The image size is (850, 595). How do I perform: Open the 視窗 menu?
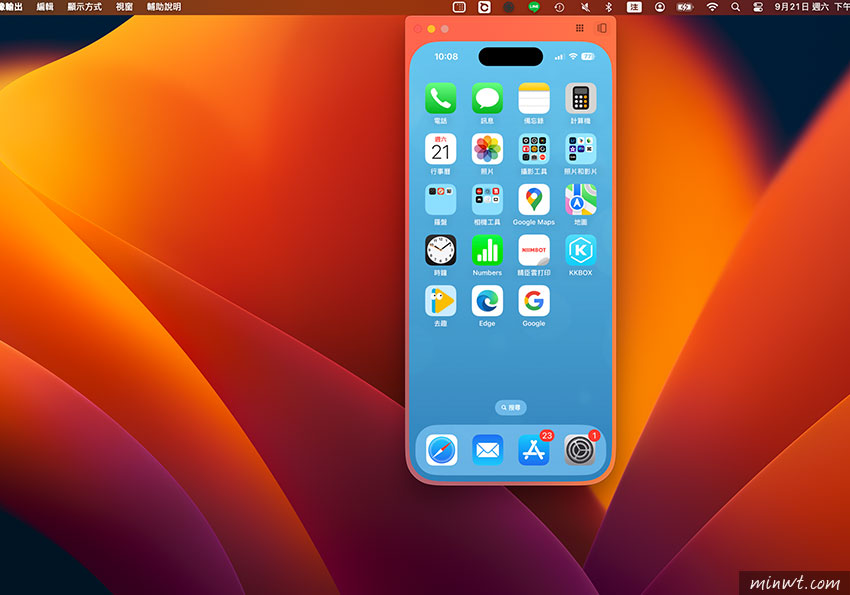[124, 7]
